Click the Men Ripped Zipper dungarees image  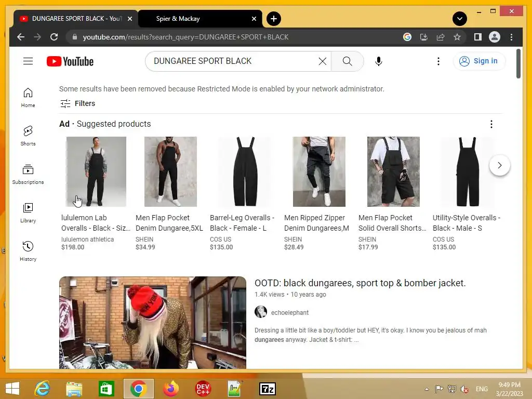click(319, 171)
